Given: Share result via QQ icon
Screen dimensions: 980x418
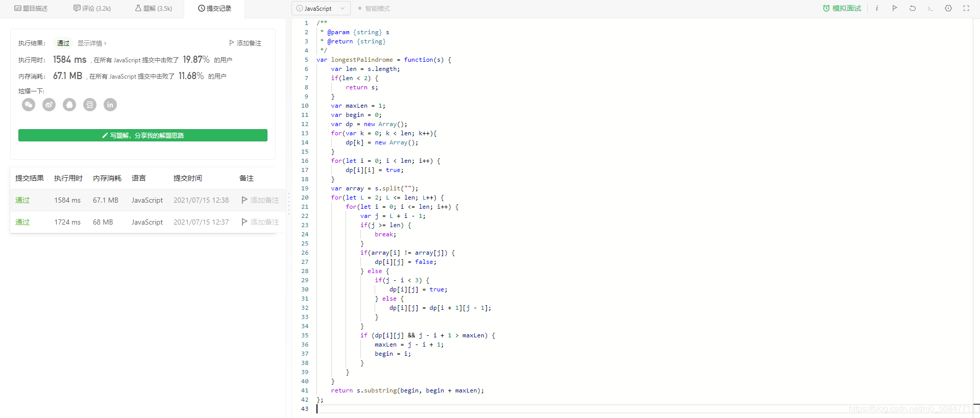Looking at the screenshot, I should tap(69, 105).
